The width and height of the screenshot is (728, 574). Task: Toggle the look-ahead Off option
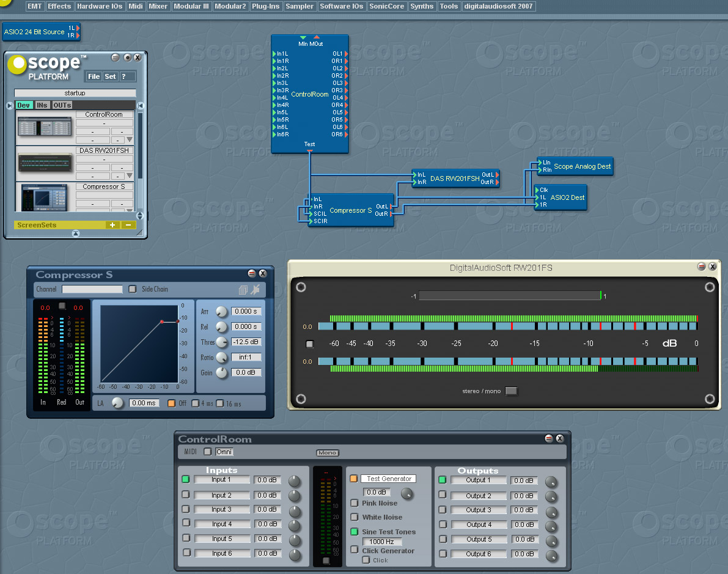coord(171,403)
